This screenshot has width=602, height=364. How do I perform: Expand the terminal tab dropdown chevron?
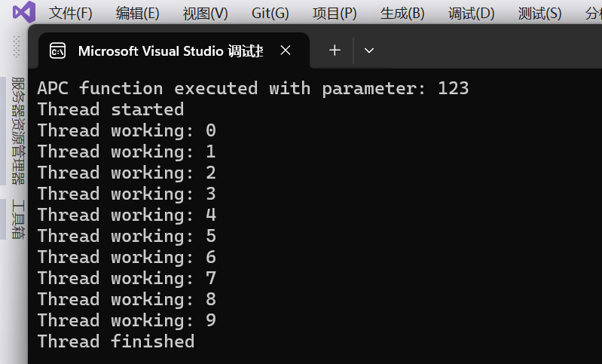tap(368, 50)
